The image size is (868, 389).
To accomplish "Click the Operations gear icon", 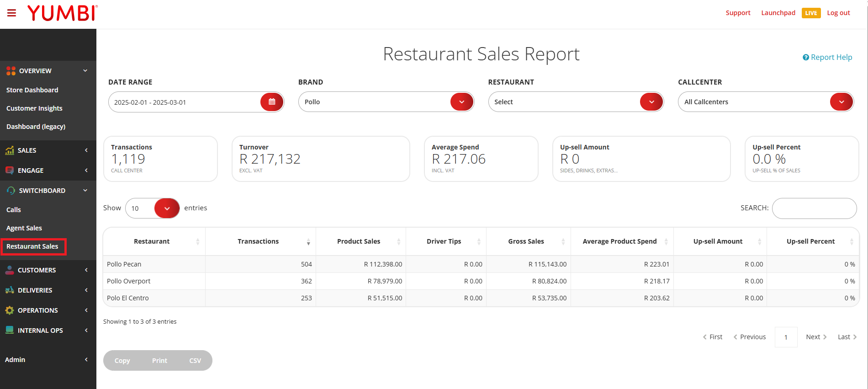I will pyautogui.click(x=10, y=310).
